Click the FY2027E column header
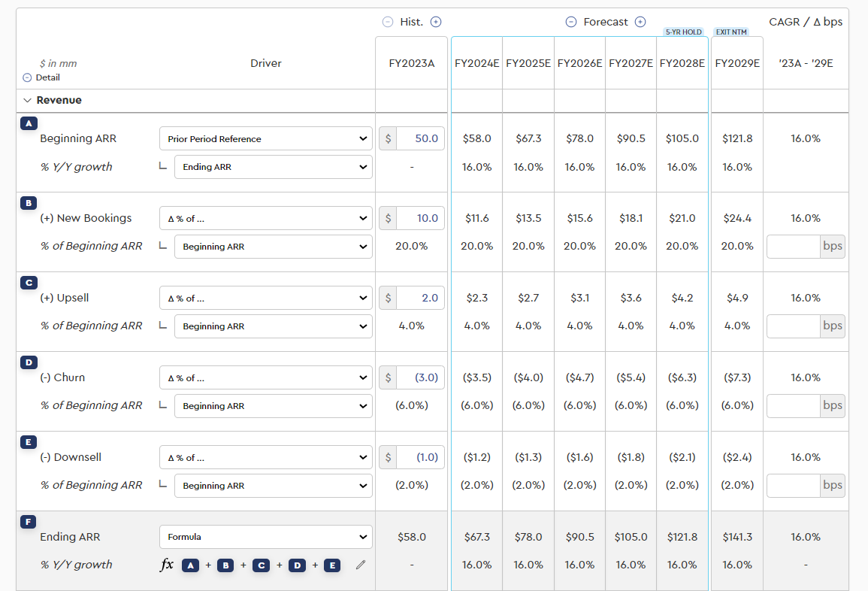 (631, 63)
